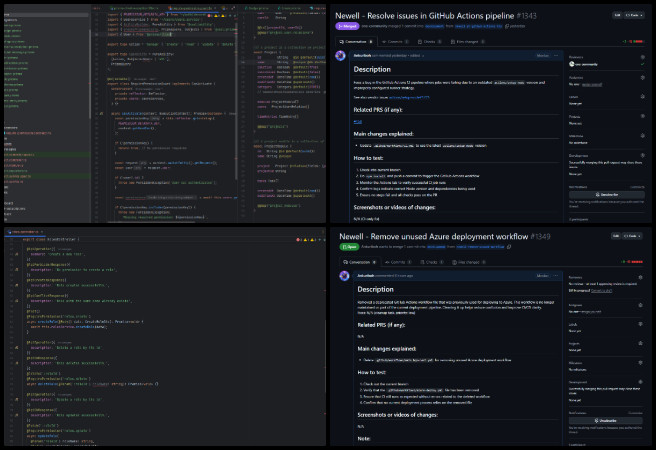The width and height of the screenshot is (656, 450).
Task: Click author avatar on PR #1343 comment
Action: pos(341,55)
